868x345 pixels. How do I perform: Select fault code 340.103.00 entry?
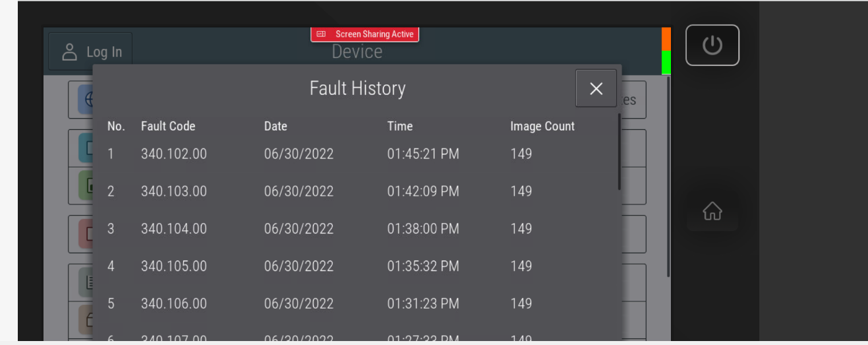(x=173, y=191)
